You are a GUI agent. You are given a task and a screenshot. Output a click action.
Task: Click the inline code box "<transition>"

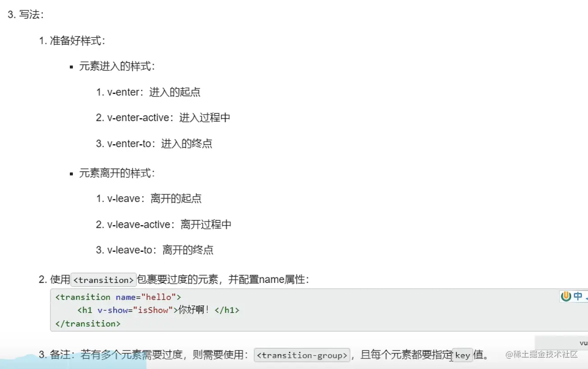click(103, 280)
